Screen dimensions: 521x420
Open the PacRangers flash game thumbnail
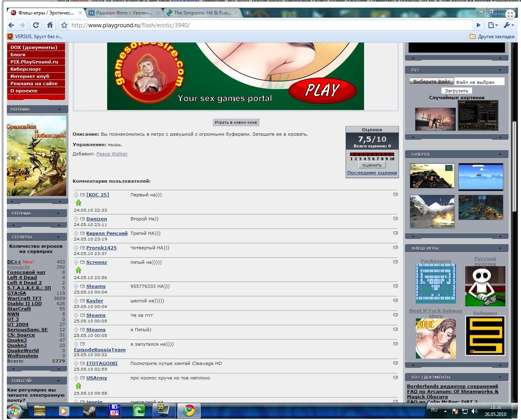(x=436, y=283)
